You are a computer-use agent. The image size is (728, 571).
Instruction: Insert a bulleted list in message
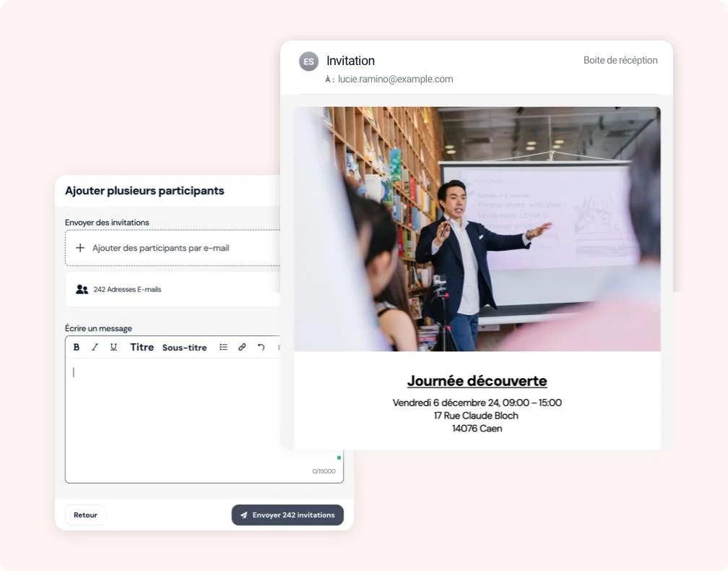click(223, 348)
